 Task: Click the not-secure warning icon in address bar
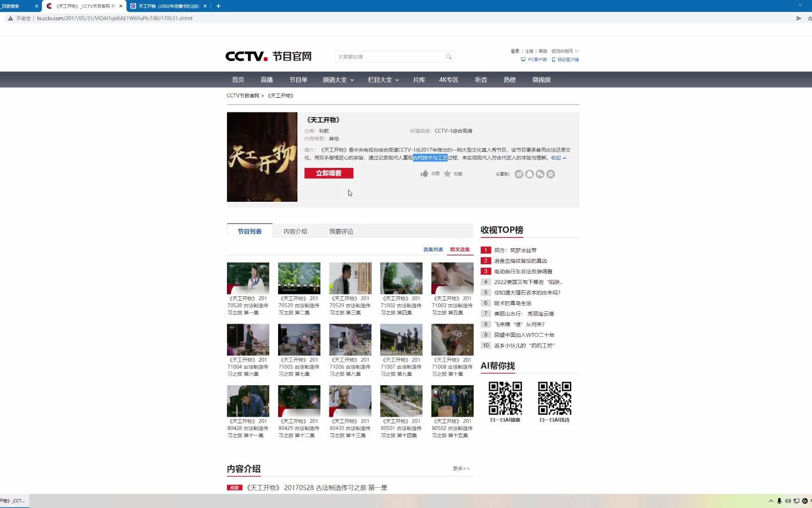10,18
